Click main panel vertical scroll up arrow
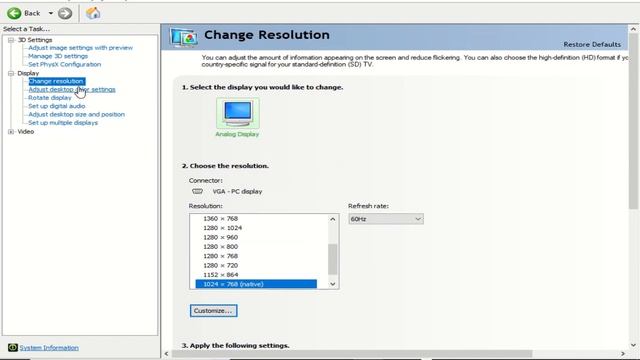The width and height of the screenshot is (640, 360). 633,29
